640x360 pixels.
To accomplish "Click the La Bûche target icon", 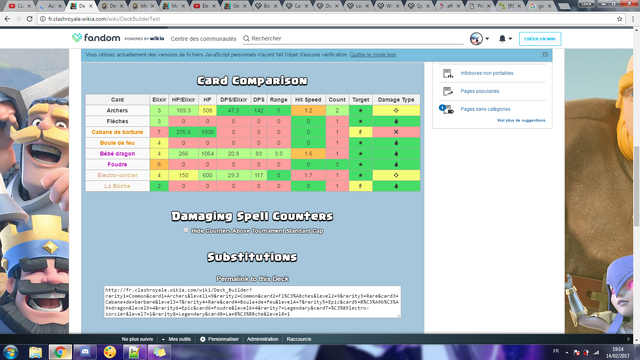I will [x=360, y=186].
